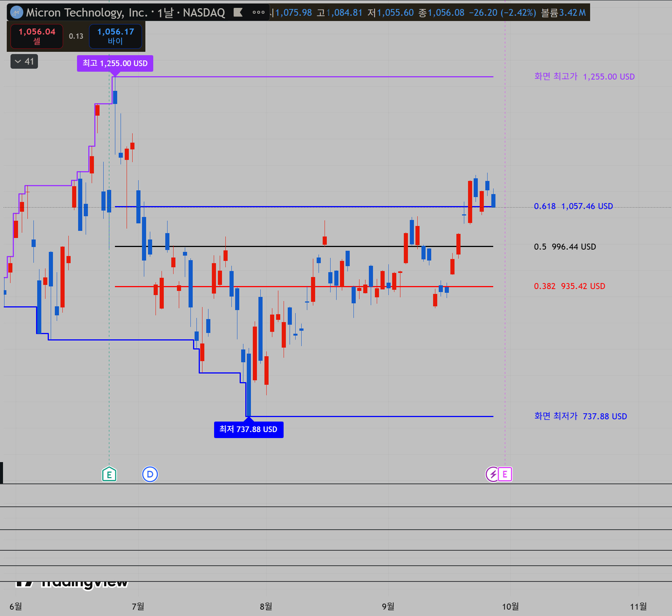Image resolution: width=672 pixels, height=616 pixels.
Task: Click the 최저 737.88 USD low label
Action: (249, 429)
